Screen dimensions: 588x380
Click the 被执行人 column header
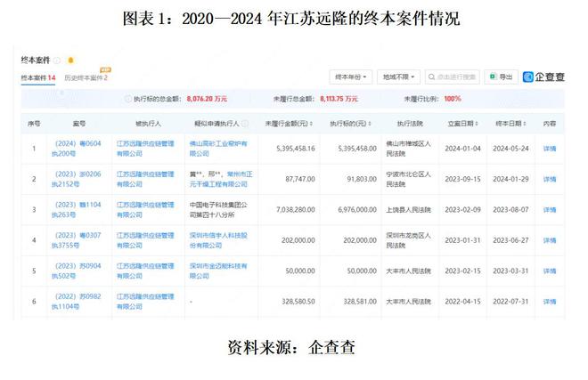148,124
